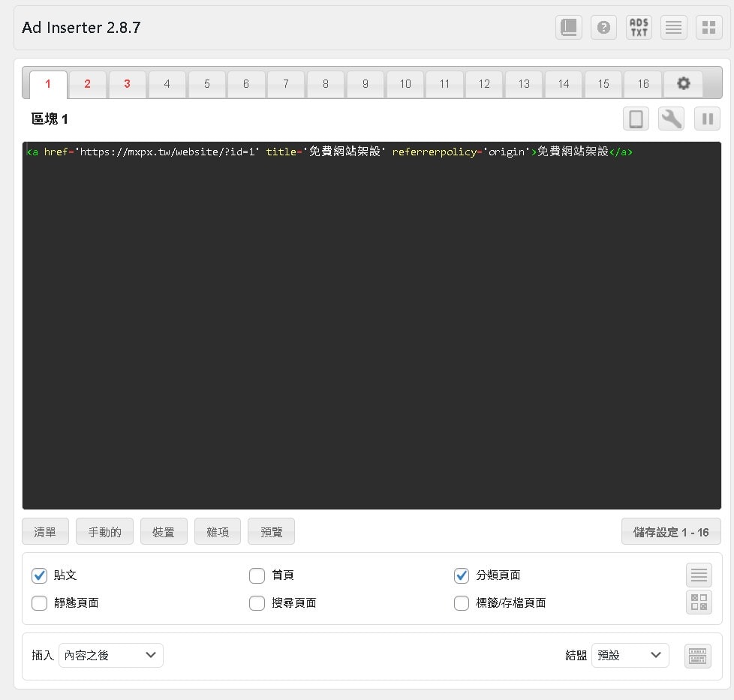Click the keyboard icon beside alignment dropdown
Screen dimensions: 734x700
pyautogui.click(x=698, y=656)
